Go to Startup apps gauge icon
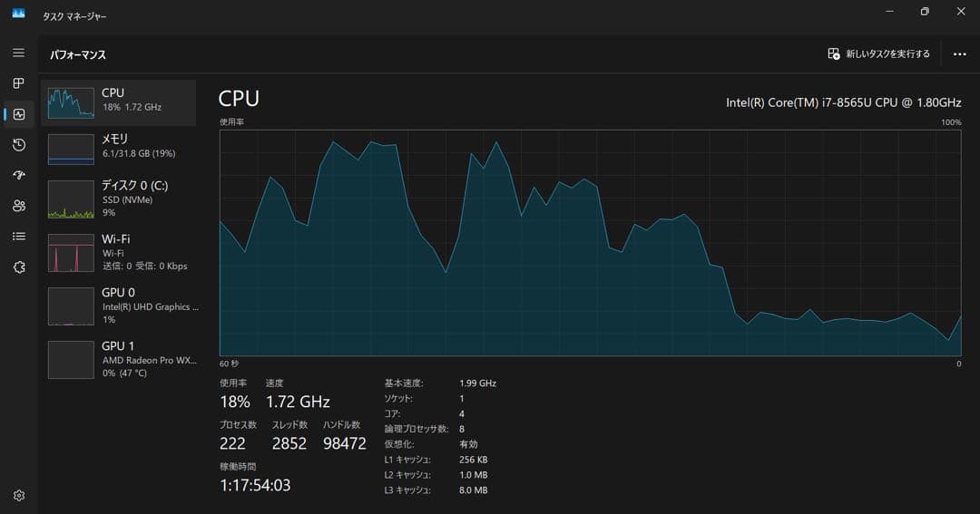980x514 pixels. [19, 175]
